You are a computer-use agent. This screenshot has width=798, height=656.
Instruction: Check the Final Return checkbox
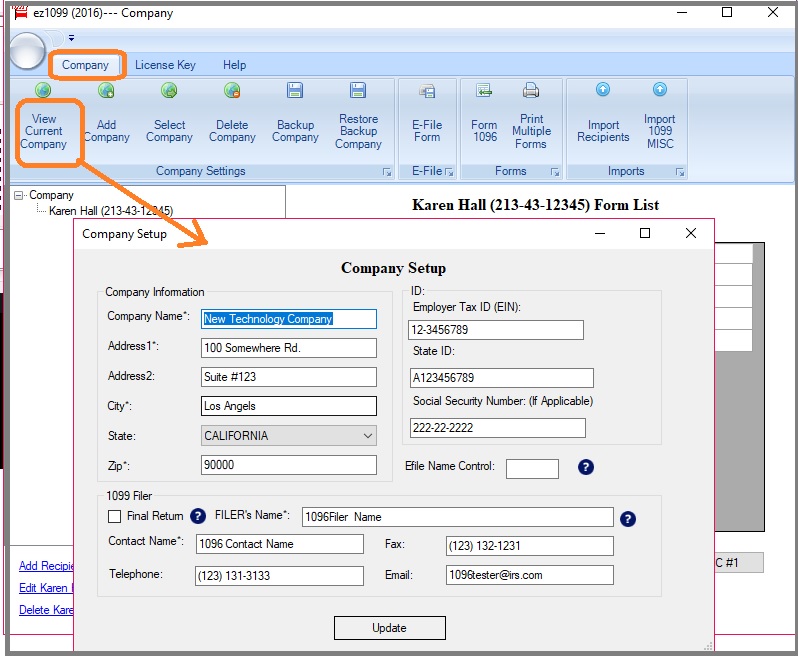click(115, 517)
